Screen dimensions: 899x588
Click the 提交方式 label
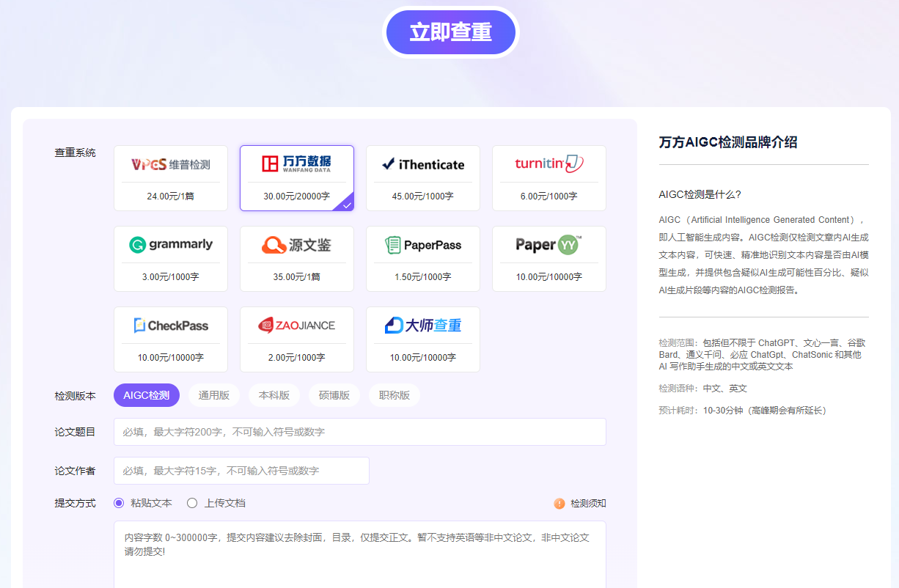click(x=76, y=504)
